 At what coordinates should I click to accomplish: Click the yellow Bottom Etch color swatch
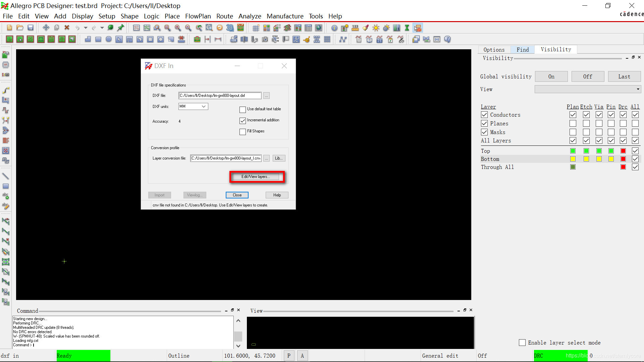[x=586, y=159]
